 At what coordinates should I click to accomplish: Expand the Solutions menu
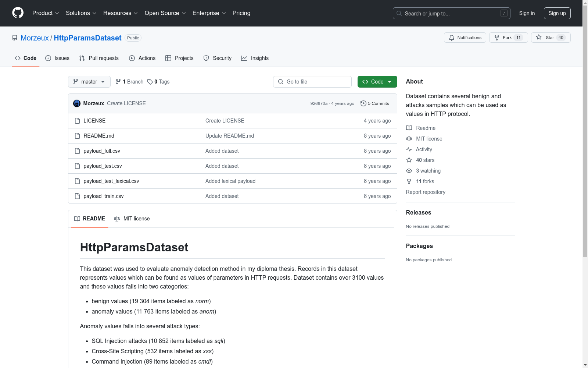[81, 13]
